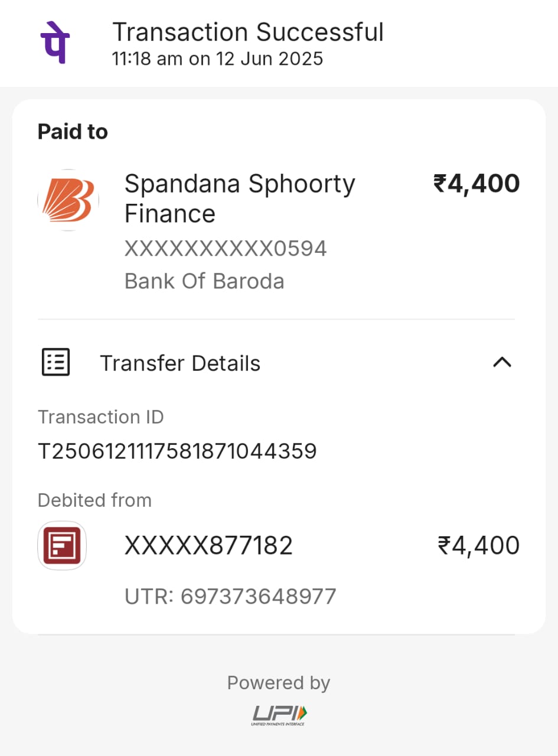This screenshot has height=756, width=558.
Task: Click the Bank of Baroda logo
Action: pyautogui.click(x=68, y=200)
